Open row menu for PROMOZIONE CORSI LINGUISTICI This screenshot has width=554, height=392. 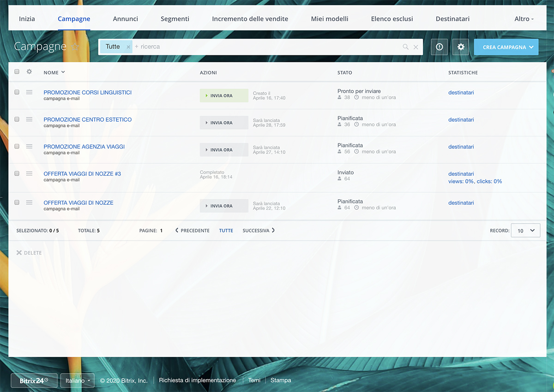pos(29,92)
